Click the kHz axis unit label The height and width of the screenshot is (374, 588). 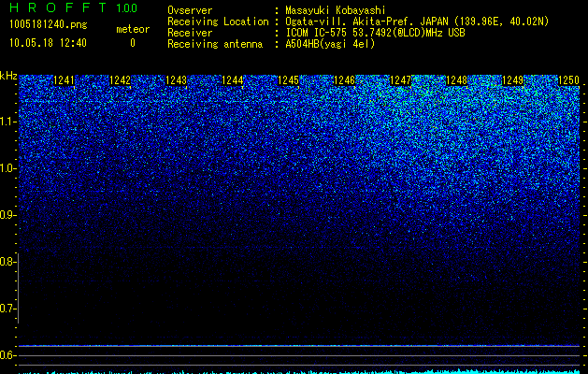pyautogui.click(x=8, y=76)
